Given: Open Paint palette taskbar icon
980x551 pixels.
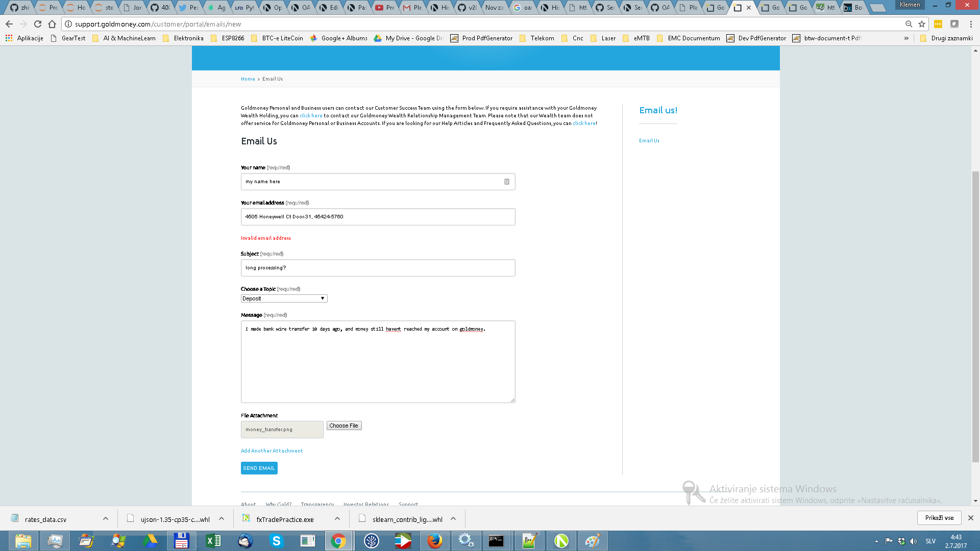Looking at the screenshot, I should click(592, 541).
